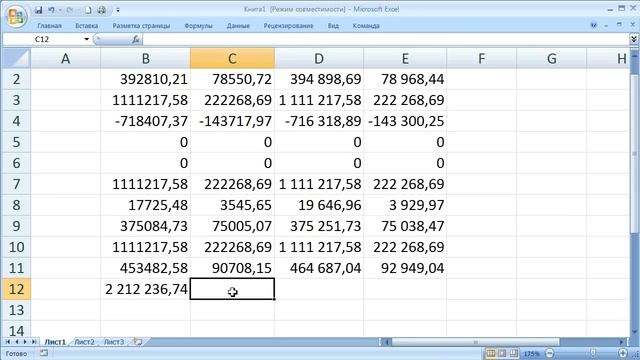
Task: Click the print preview icon
Action: 102,10
